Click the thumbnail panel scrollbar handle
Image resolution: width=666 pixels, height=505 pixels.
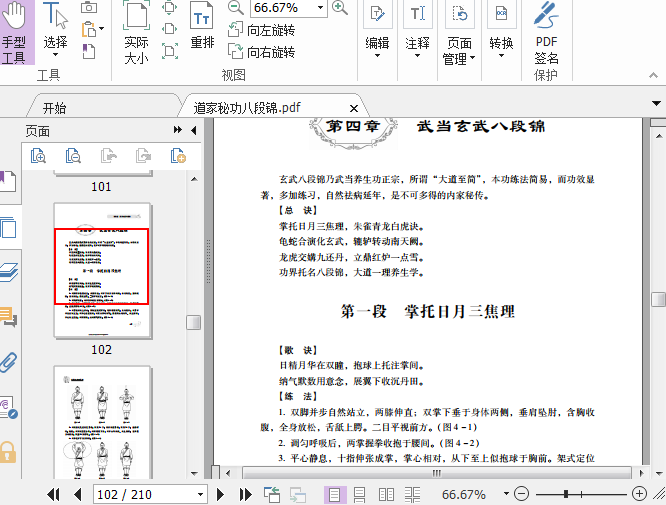point(194,322)
